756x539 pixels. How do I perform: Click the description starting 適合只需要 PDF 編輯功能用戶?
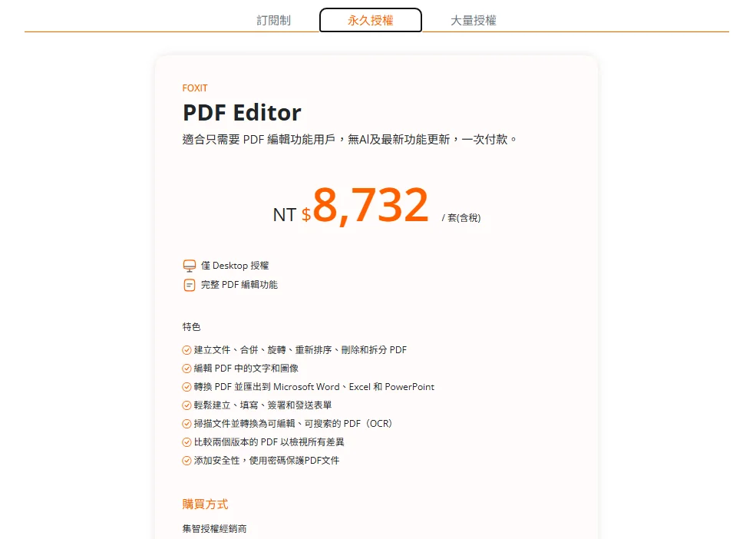tap(349, 140)
